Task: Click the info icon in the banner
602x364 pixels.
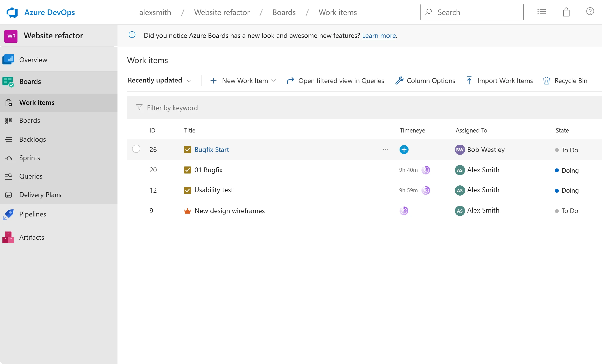Action: pos(132,35)
